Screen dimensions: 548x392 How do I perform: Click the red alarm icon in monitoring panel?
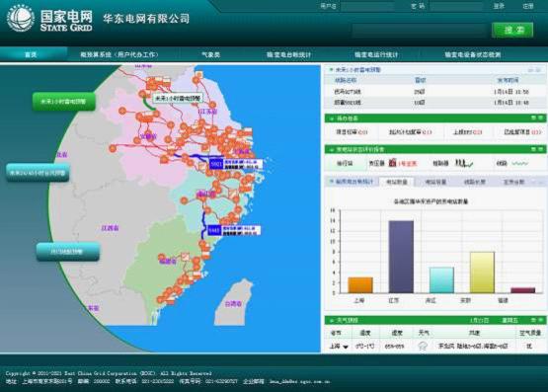click(x=392, y=163)
